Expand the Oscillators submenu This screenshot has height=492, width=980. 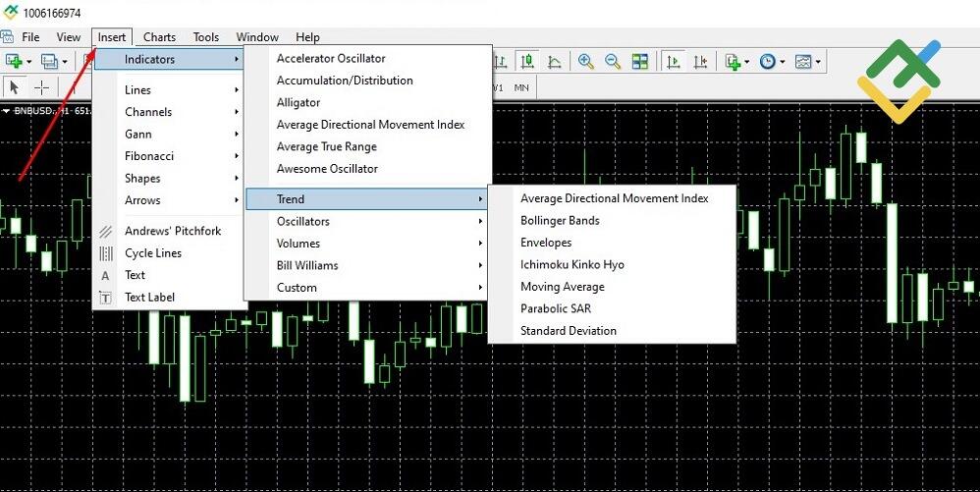[367, 221]
